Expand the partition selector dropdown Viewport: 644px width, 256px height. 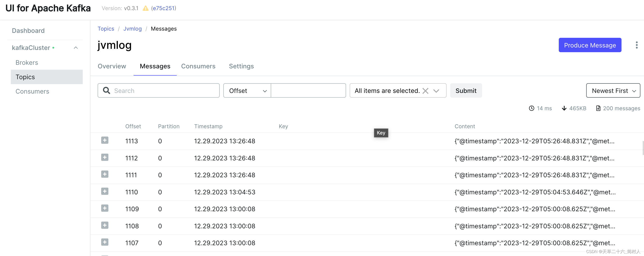click(437, 90)
